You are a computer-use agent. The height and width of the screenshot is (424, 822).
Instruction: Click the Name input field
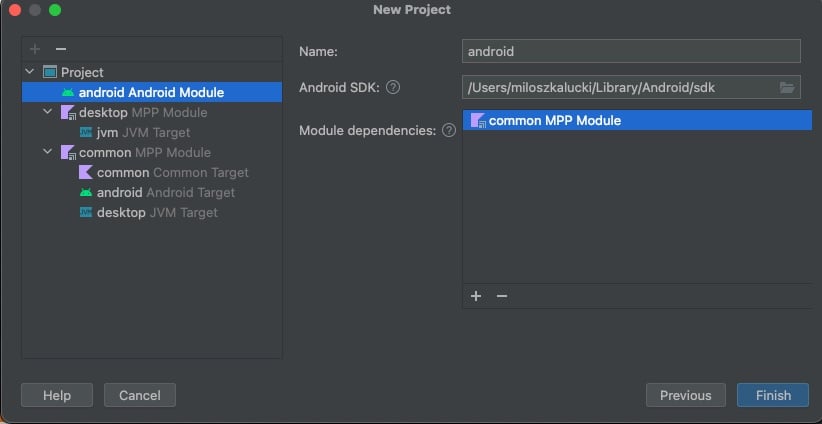[631, 51]
